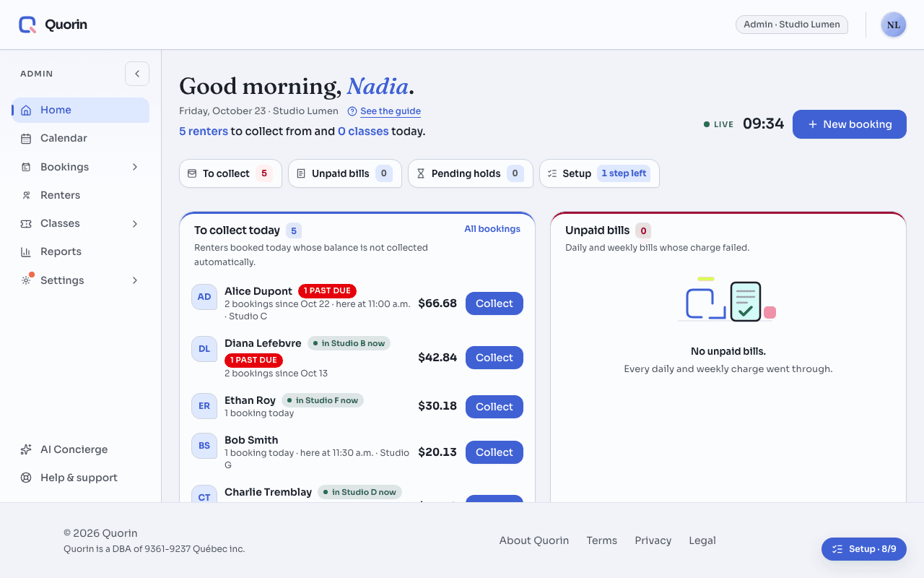Collect $20.13 from Bob Smith
This screenshot has width=924, height=578.
[x=494, y=452]
